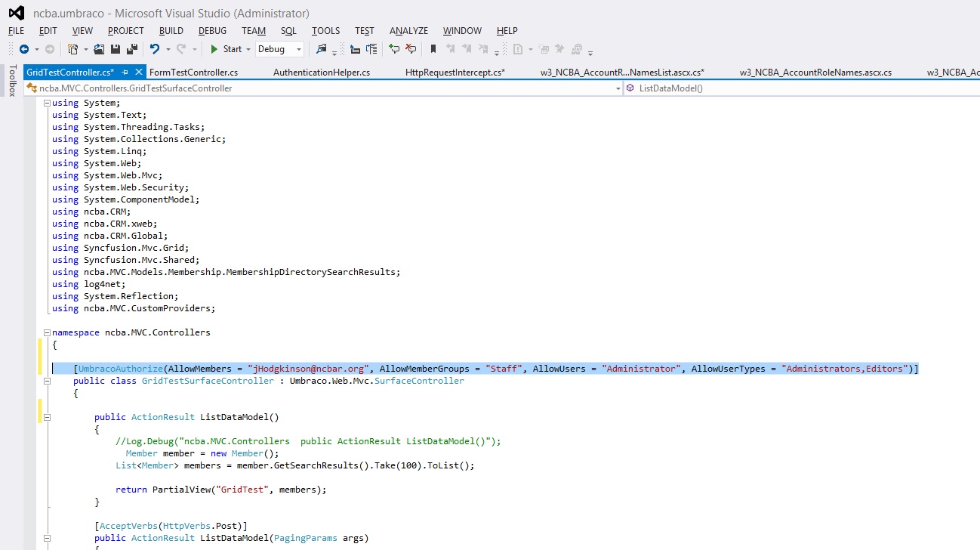The height and width of the screenshot is (550, 980).
Task: Save the current file with Save icon
Action: coord(116,49)
